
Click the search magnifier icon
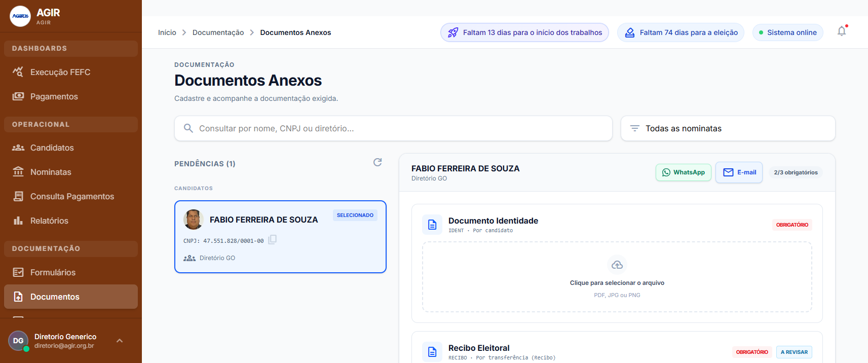click(x=188, y=128)
